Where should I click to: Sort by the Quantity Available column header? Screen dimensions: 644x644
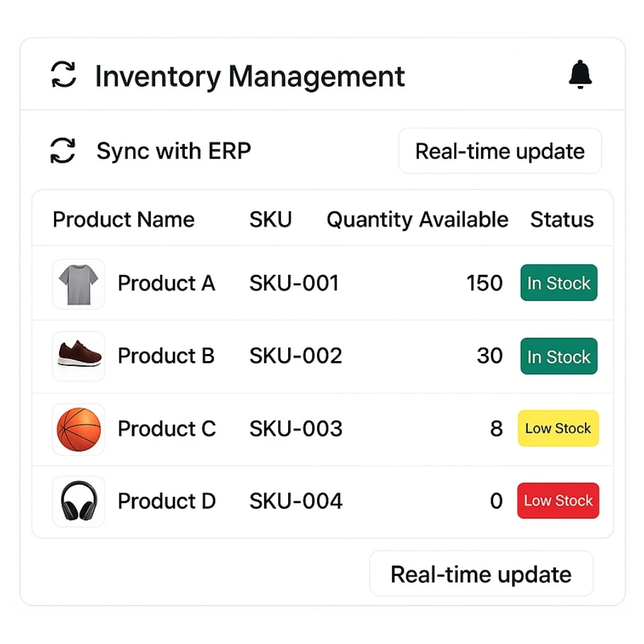[x=417, y=219]
